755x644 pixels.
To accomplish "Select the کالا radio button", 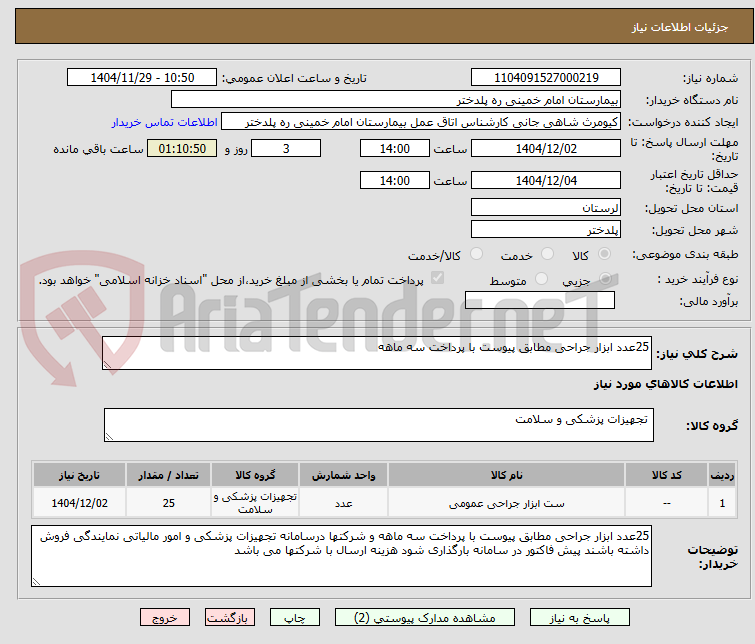I will [x=604, y=253].
